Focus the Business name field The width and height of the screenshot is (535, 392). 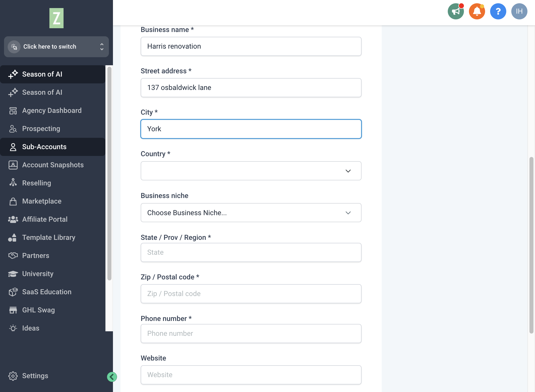[x=251, y=46]
